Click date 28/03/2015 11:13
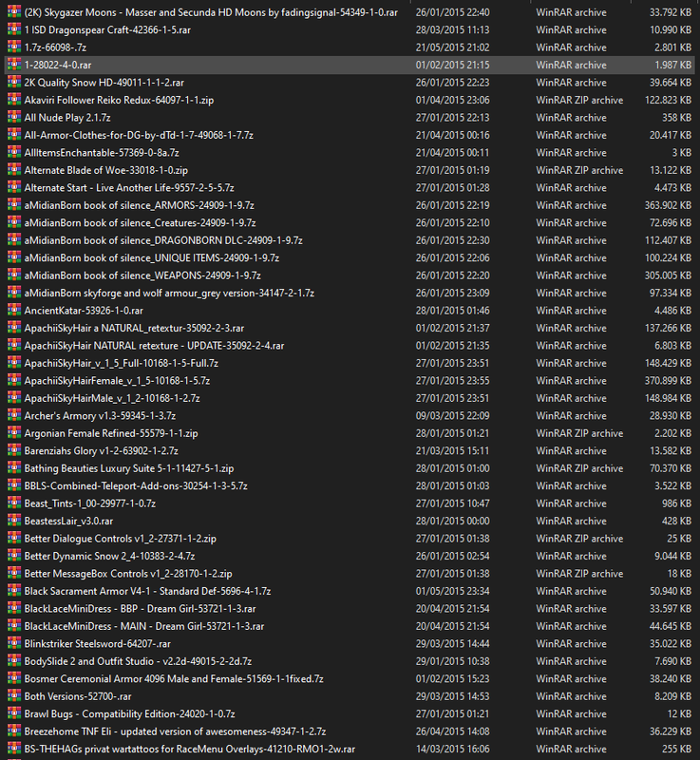The image size is (700, 760). coord(452,29)
